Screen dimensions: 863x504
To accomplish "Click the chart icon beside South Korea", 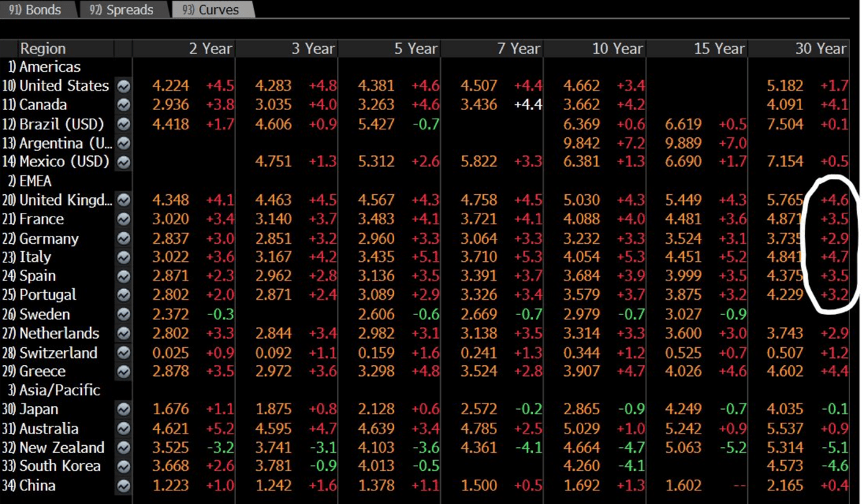I will [124, 467].
